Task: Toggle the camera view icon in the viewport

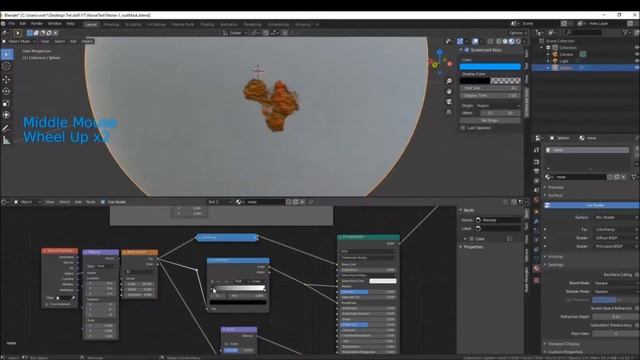Action: tap(449, 102)
